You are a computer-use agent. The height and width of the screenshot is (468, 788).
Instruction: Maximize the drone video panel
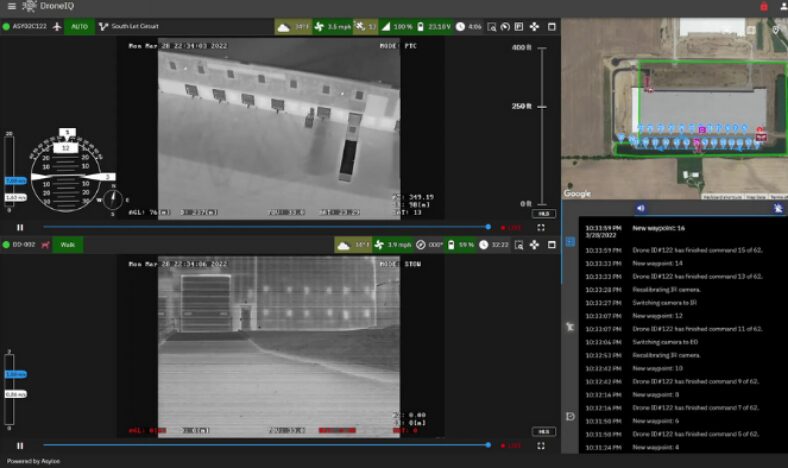(x=551, y=27)
